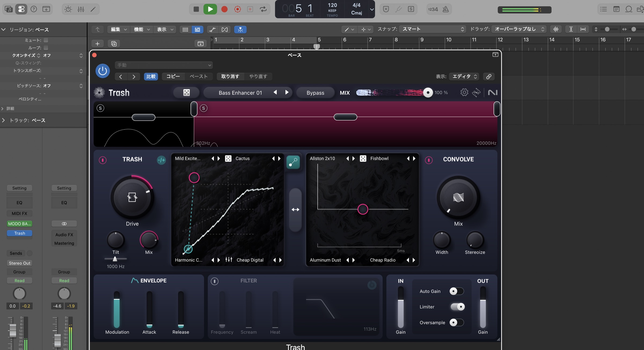Start playback with the green play button
Image resolution: width=644 pixels, height=350 pixels.
click(210, 9)
